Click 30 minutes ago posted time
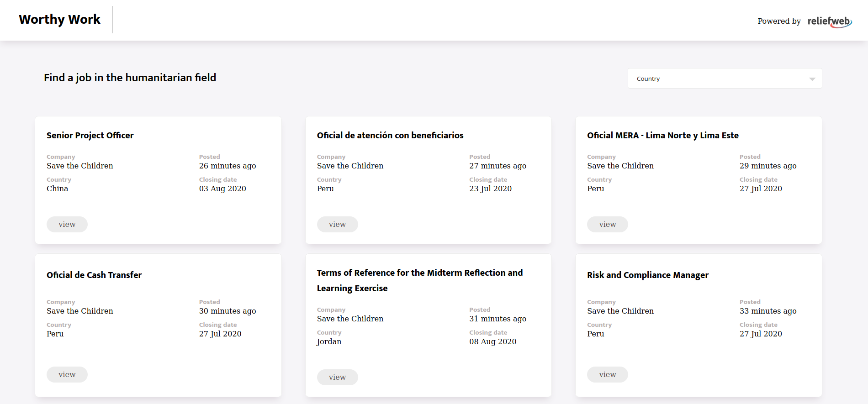868x404 pixels. coord(228,311)
